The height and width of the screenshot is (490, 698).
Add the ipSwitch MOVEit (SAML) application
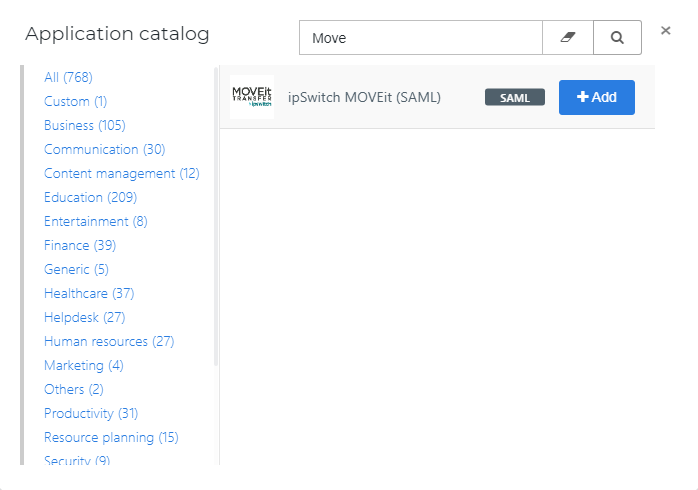click(597, 97)
